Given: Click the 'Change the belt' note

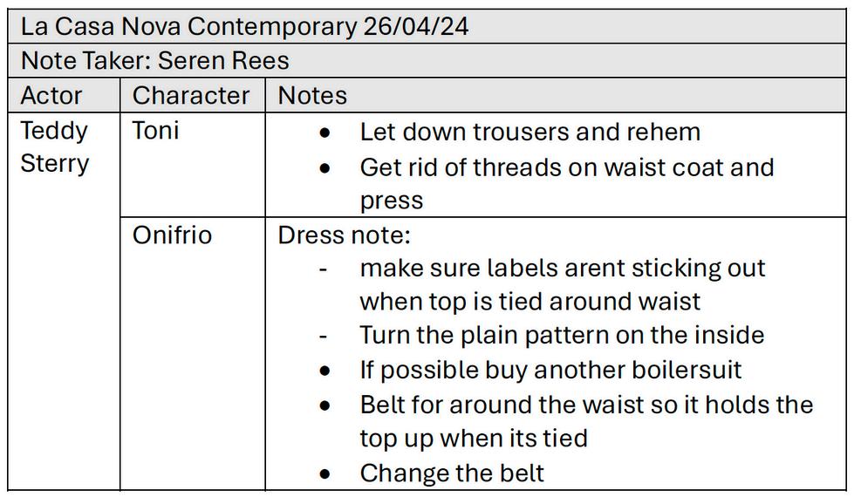Looking at the screenshot, I should coord(452,473).
